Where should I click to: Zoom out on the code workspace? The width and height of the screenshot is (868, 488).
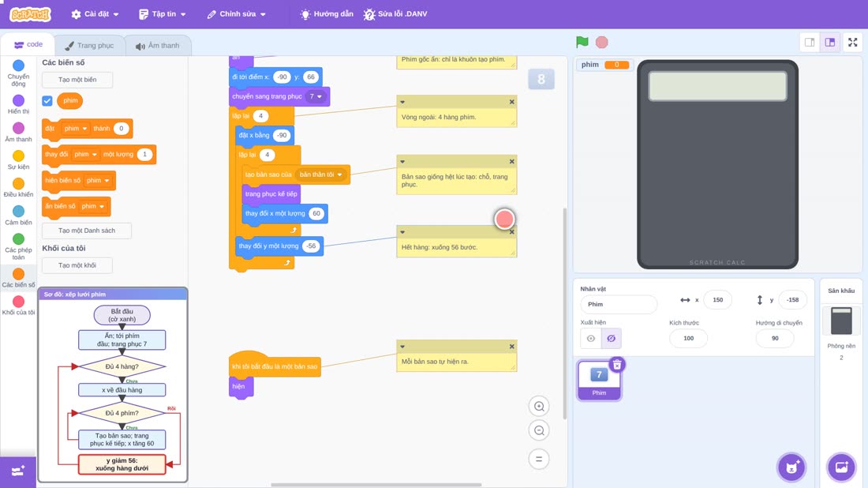tap(539, 430)
